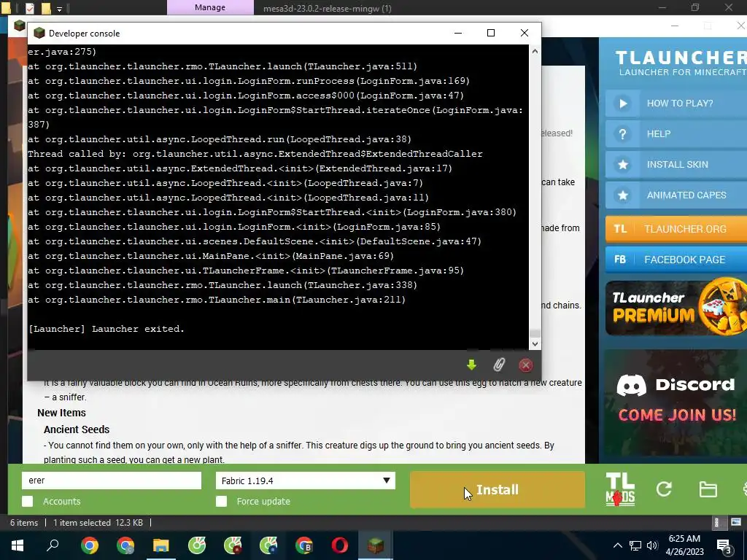Open FACEBOOK PAGE link button
The image size is (747, 560).
coord(676,260)
